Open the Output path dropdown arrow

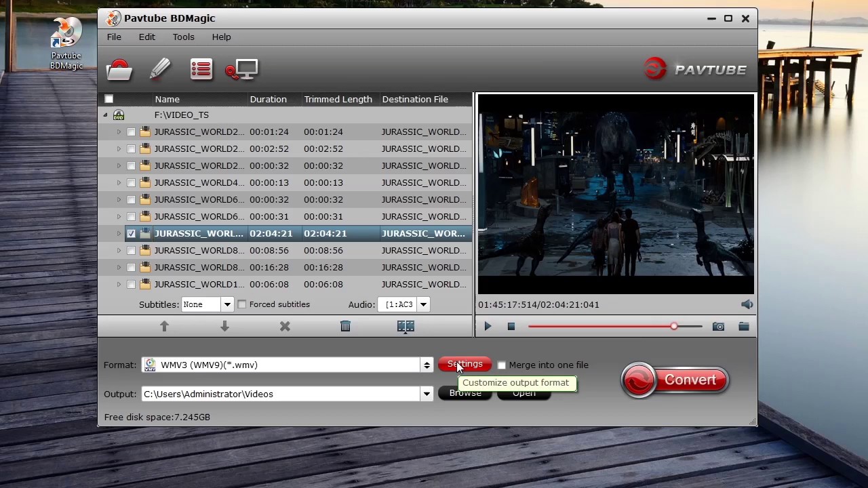click(427, 394)
